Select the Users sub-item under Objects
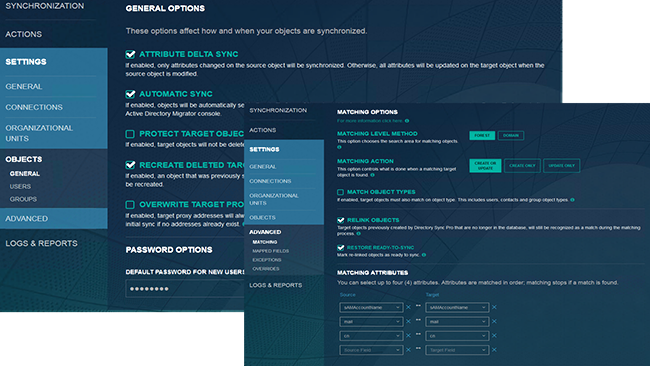Image resolution: width=650 pixels, height=366 pixels. (20, 187)
